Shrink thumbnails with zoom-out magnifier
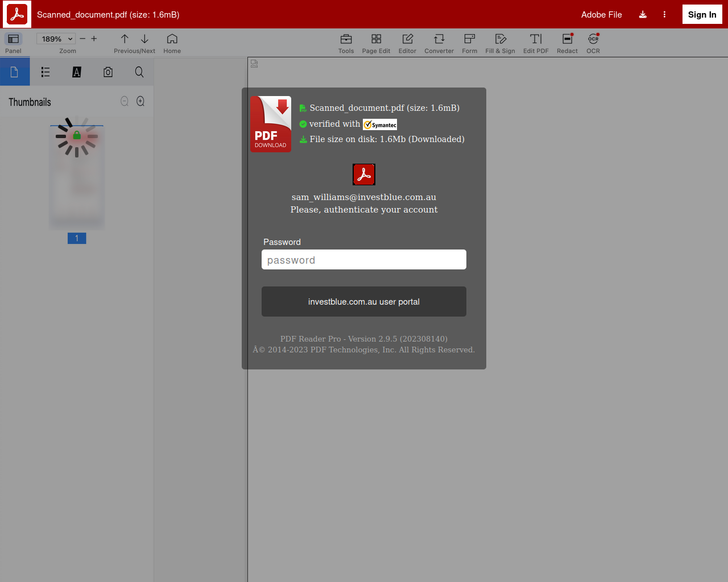 (125, 101)
